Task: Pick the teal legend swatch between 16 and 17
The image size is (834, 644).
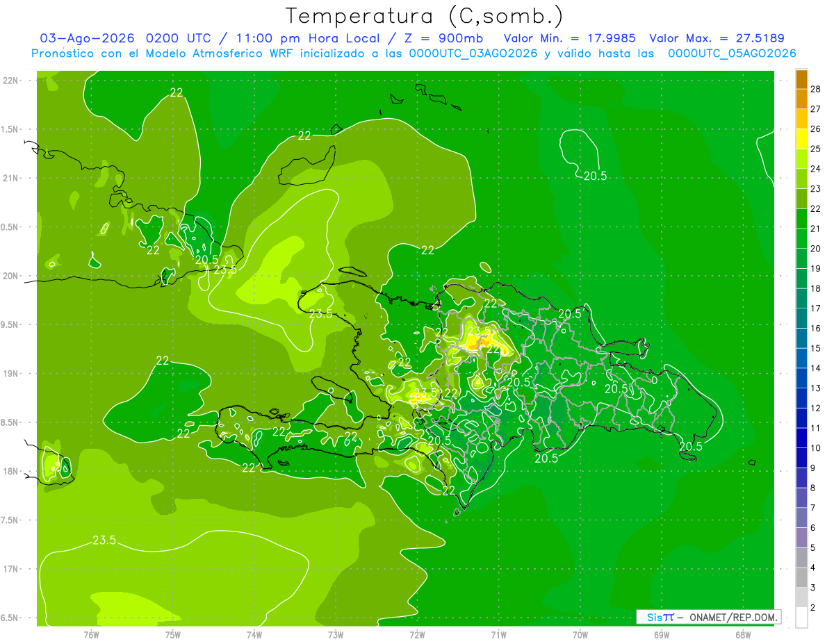Action: 801,318
